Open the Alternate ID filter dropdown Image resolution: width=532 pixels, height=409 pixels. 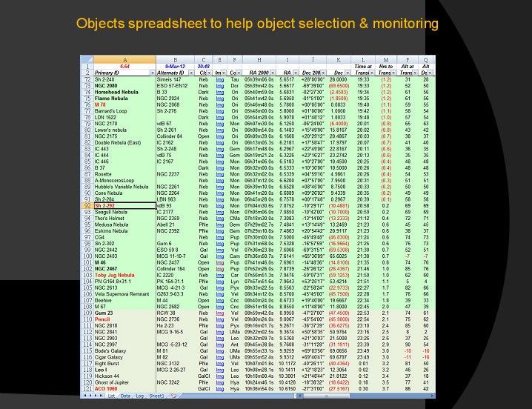pyautogui.click(x=191, y=73)
